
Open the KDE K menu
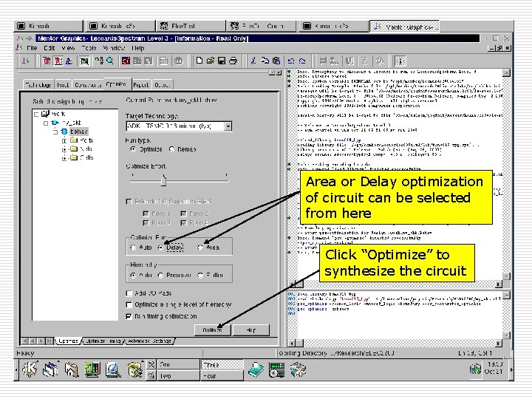30,369
